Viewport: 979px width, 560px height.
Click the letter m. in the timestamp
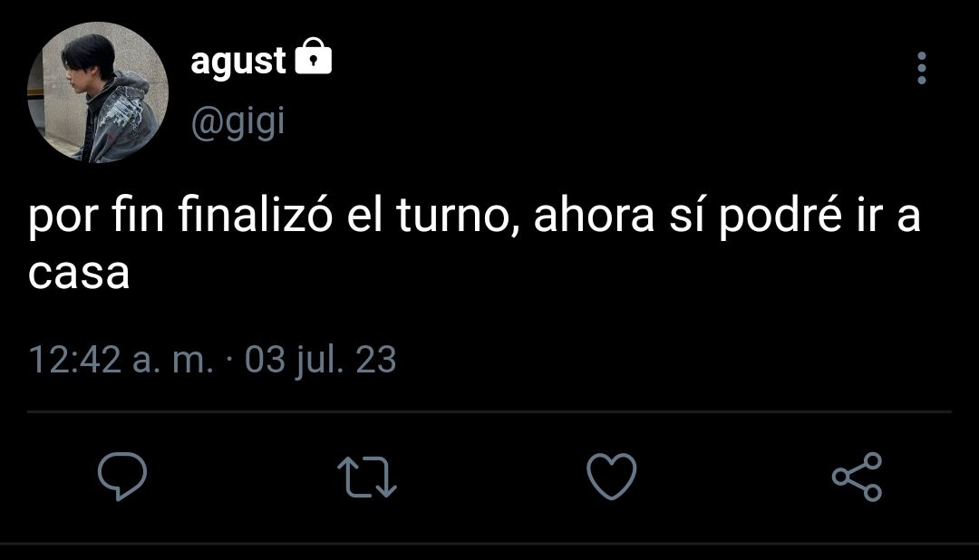[x=192, y=361]
